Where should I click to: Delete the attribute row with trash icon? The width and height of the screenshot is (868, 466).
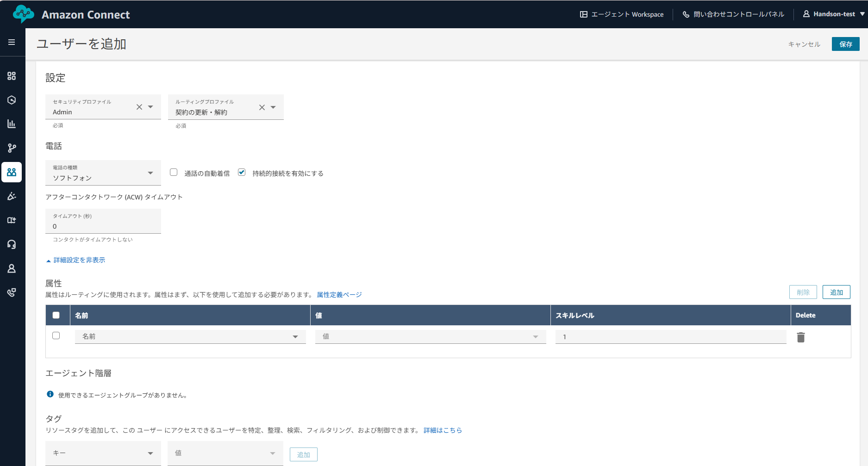click(x=801, y=337)
